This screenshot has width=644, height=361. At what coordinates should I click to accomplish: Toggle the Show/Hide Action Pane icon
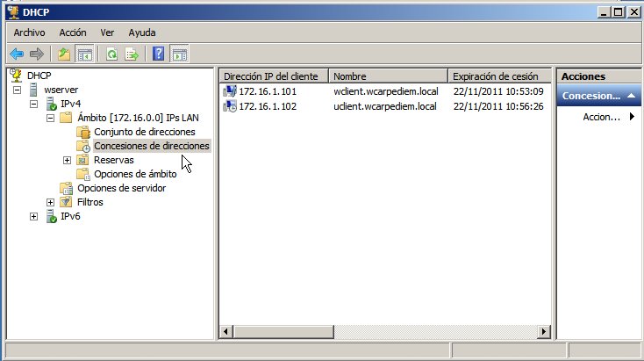[179, 54]
